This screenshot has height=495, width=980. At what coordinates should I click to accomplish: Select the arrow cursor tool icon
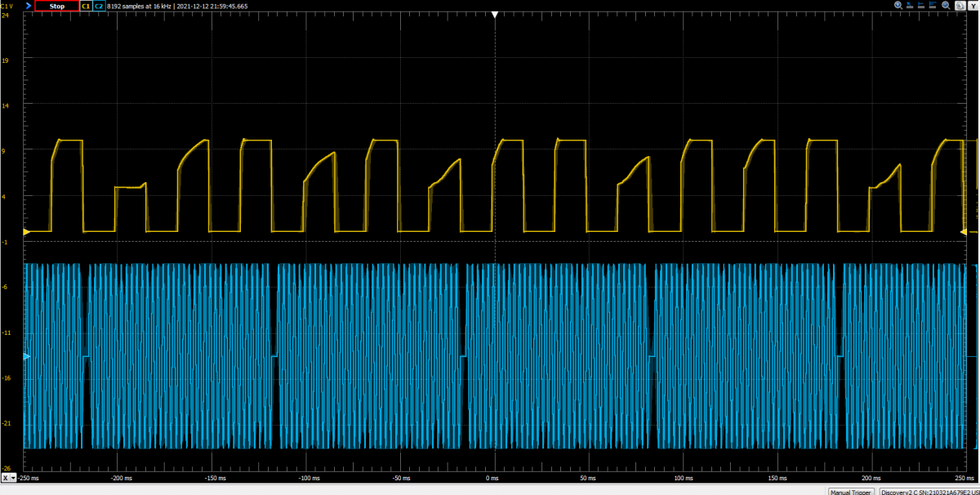point(910,6)
